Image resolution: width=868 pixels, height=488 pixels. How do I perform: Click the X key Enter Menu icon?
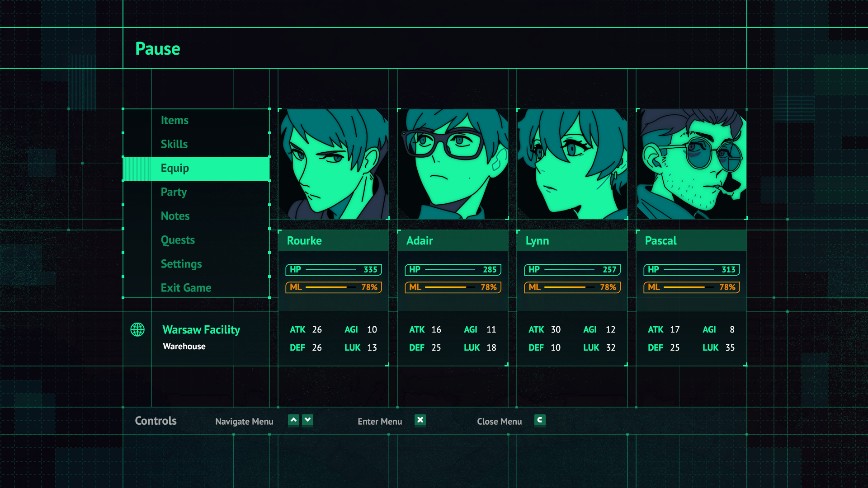coord(420,420)
